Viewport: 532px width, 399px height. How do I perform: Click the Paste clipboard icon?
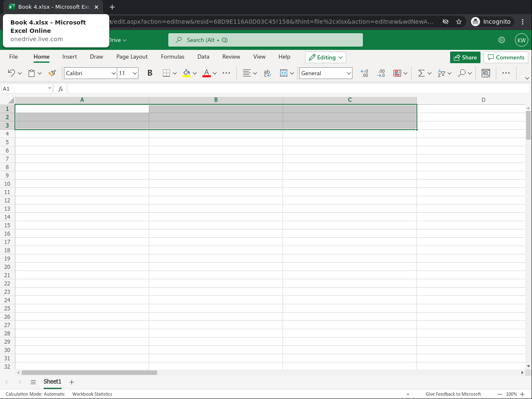32,73
